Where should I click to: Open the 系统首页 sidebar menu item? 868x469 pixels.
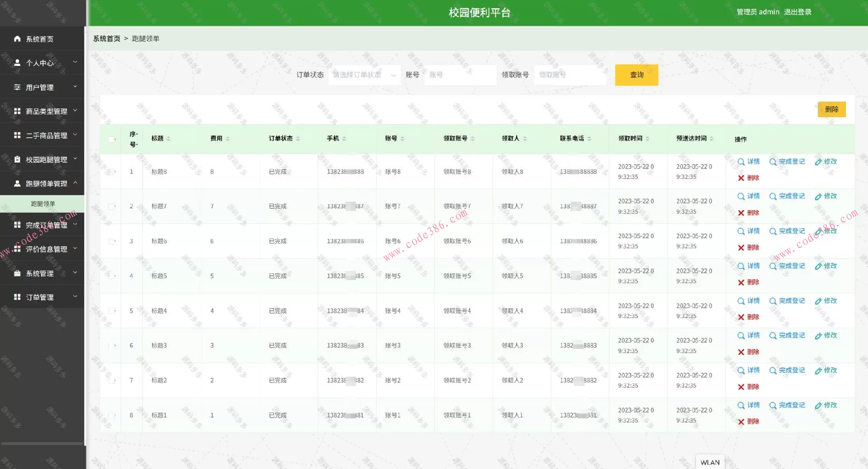pos(42,39)
